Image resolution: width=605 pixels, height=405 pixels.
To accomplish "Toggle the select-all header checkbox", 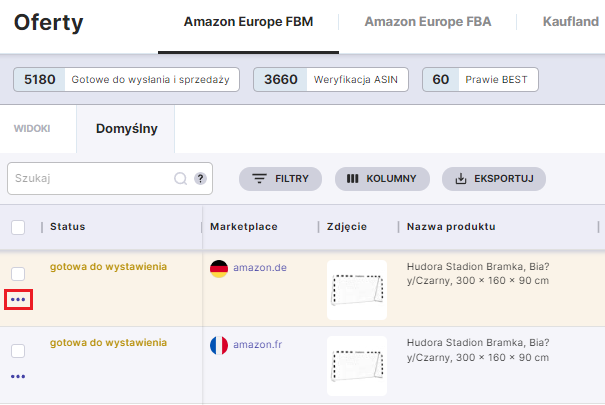I will coord(18,227).
